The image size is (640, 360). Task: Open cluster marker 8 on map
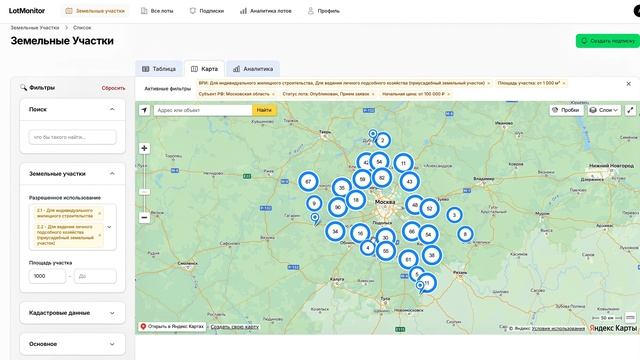click(465, 234)
